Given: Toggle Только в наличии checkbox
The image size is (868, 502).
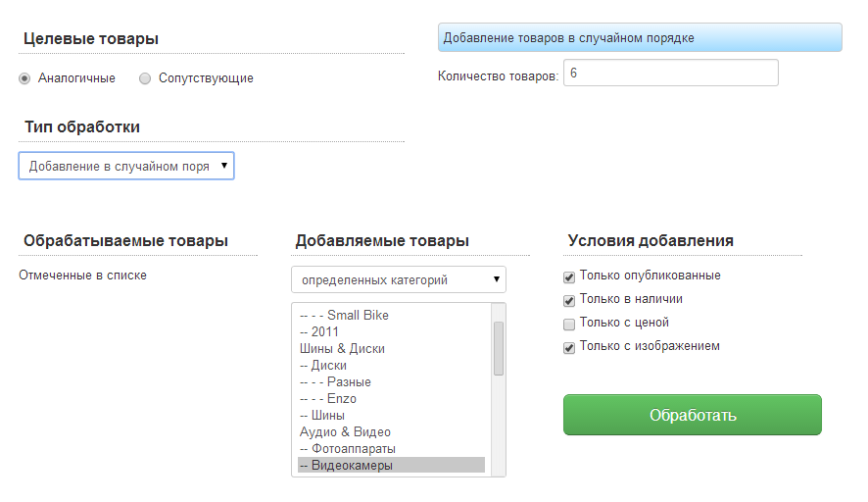Looking at the screenshot, I should point(569,300).
